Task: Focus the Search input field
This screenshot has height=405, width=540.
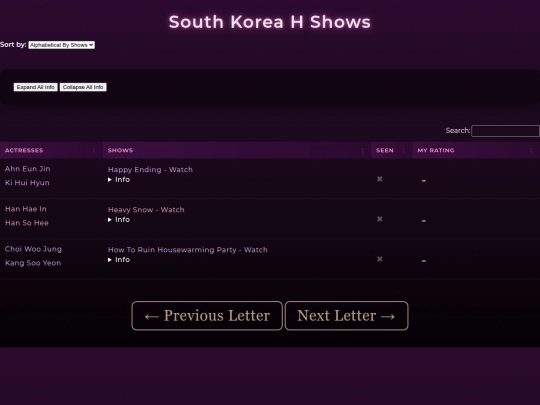Action: tap(505, 131)
